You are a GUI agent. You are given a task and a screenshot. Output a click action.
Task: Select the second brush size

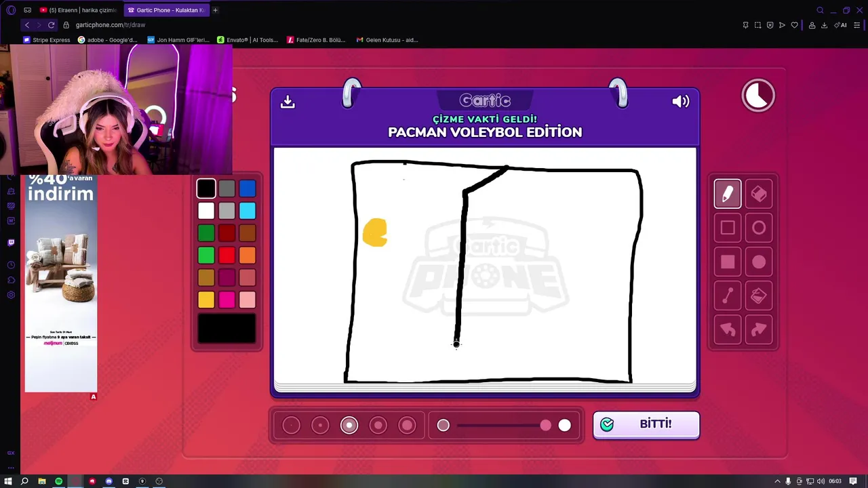pos(320,425)
